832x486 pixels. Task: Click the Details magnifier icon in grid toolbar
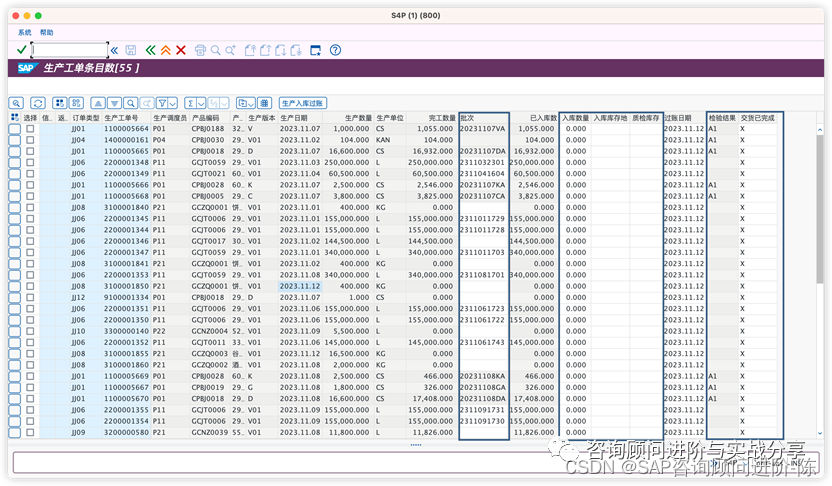tap(16, 103)
